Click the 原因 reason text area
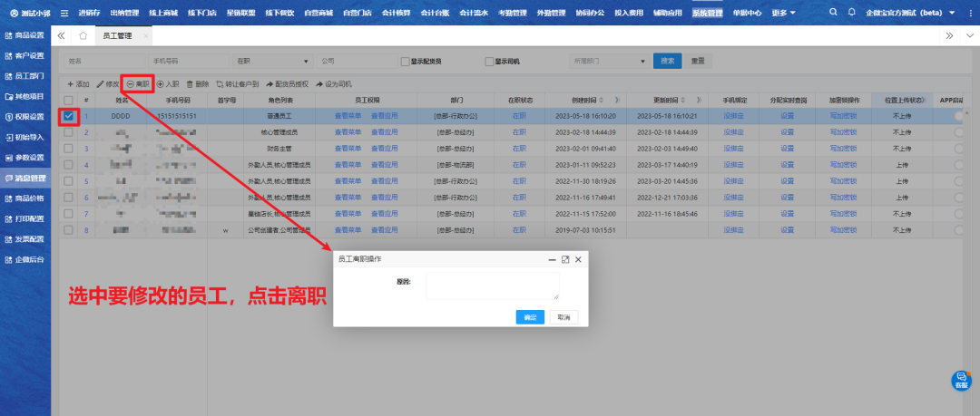This screenshot has height=416, width=980. click(493, 286)
